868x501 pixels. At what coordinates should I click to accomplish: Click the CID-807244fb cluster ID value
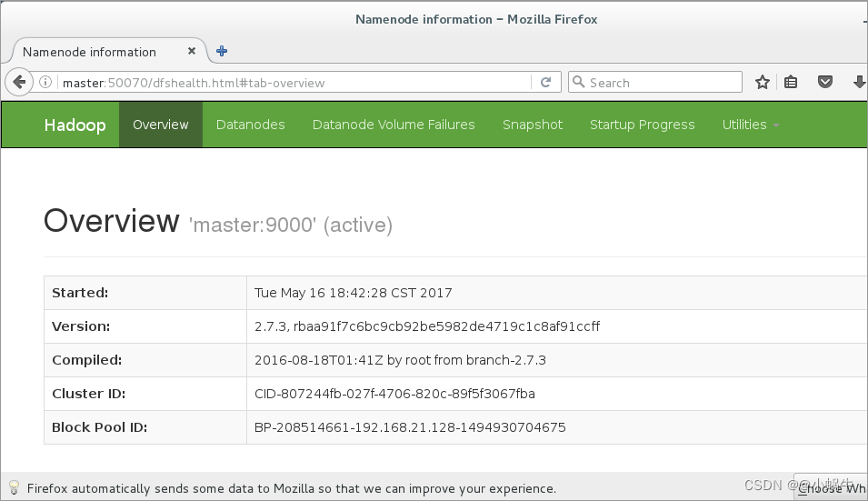point(394,394)
